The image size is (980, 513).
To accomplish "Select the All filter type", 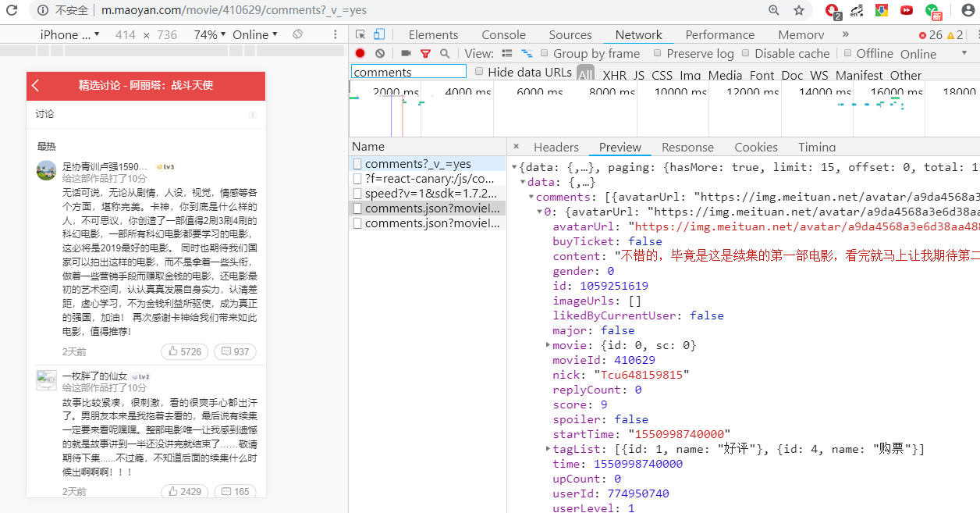I will 586,75.
